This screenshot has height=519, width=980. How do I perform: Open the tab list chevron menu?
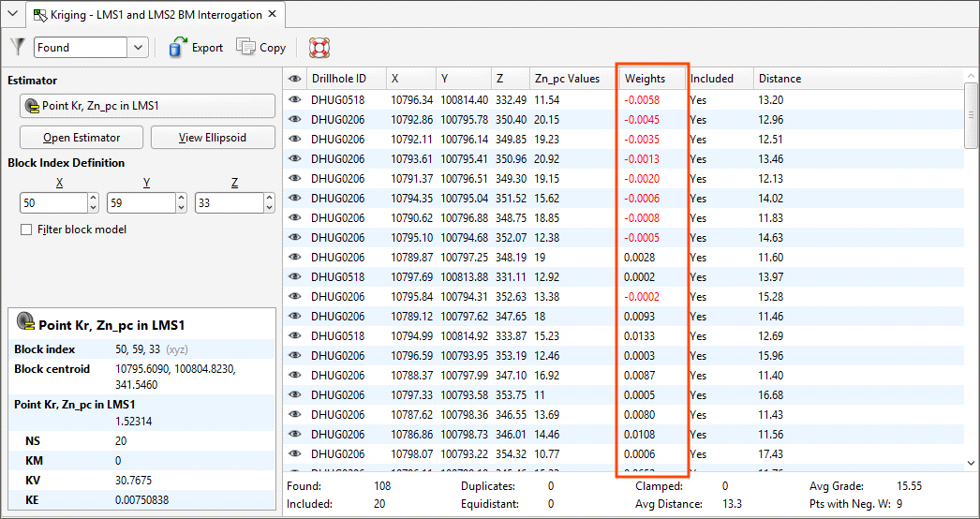12,14
